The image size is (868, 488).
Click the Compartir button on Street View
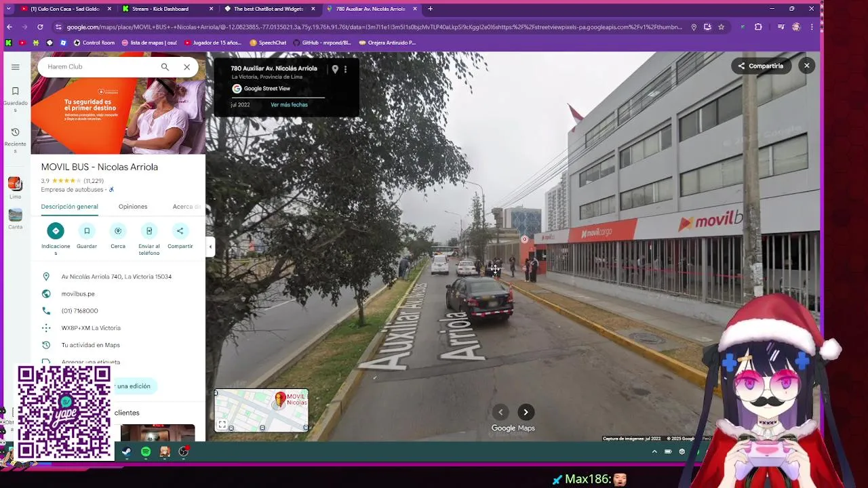(761, 66)
